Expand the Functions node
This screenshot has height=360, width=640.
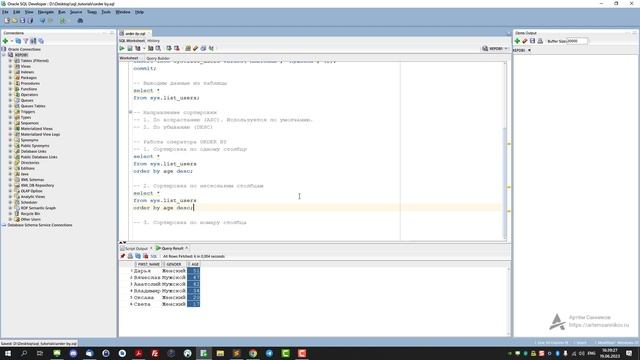10,89
